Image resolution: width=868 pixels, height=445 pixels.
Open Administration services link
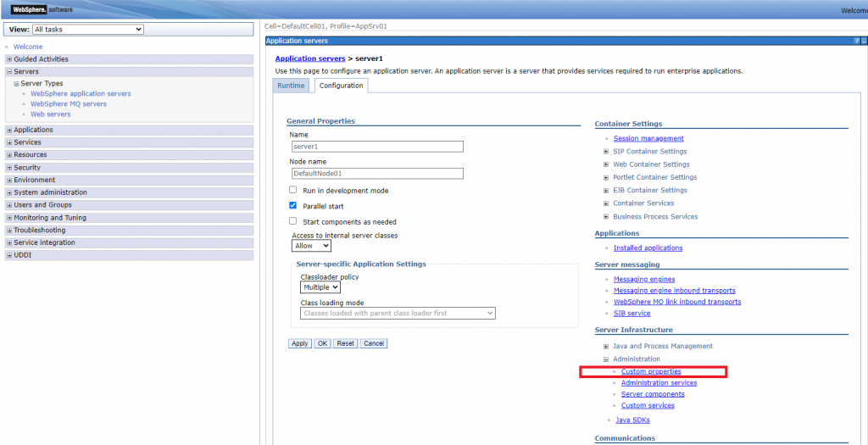(659, 382)
